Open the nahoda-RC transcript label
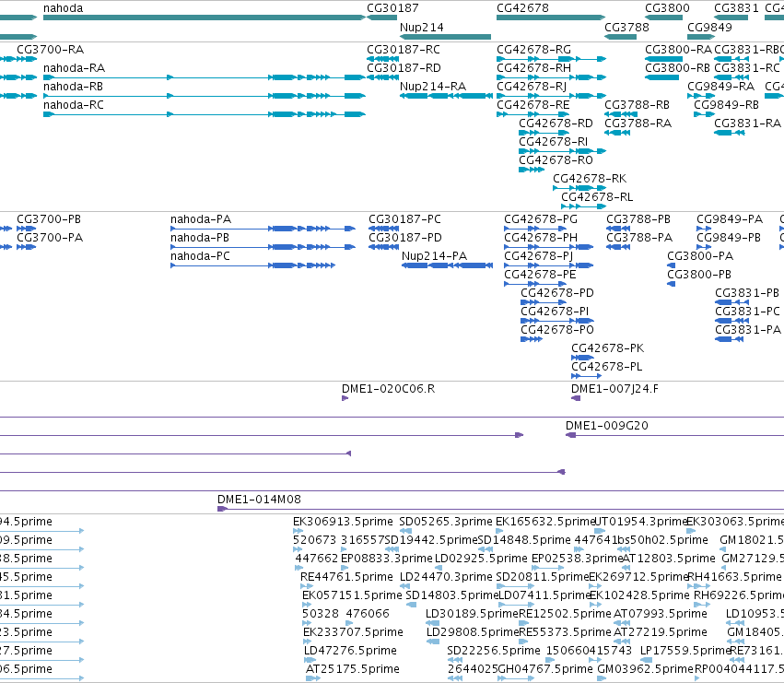This screenshot has height=683, width=784. [x=74, y=105]
